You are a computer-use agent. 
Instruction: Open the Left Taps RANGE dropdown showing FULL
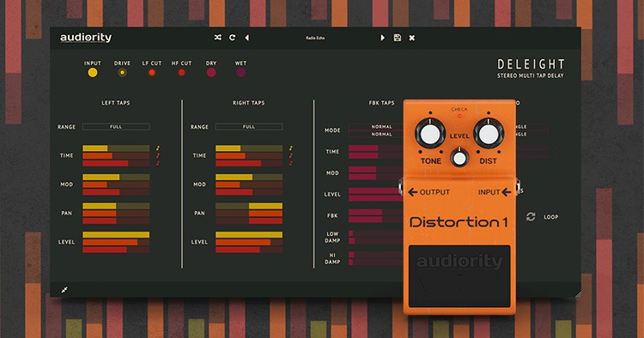point(116,127)
